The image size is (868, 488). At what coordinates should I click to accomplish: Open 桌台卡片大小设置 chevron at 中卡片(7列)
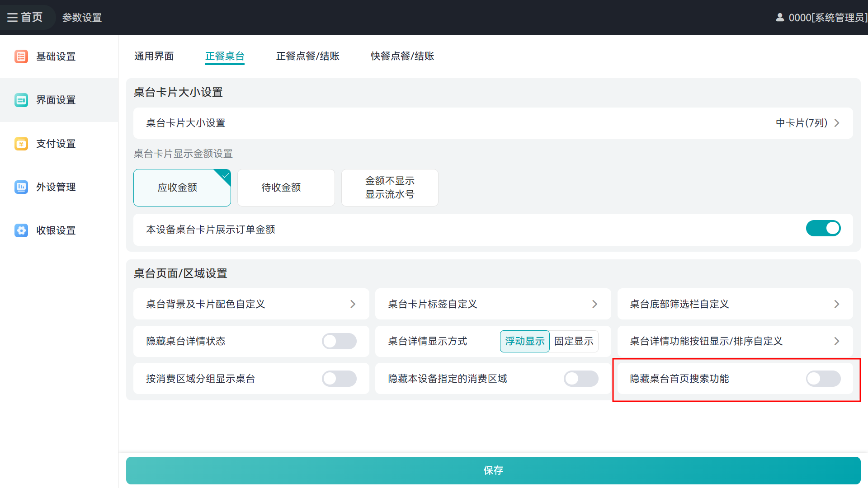click(837, 123)
